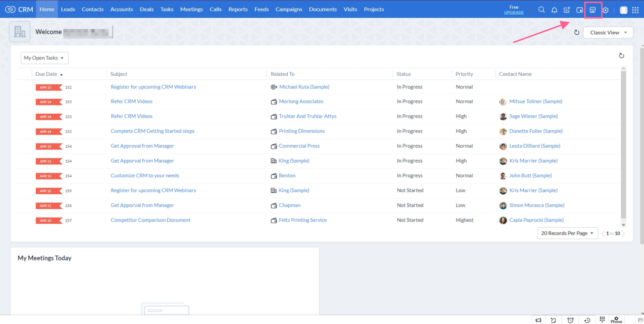
Task: Sort by the Due Date column arrow
Action: [61, 75]
